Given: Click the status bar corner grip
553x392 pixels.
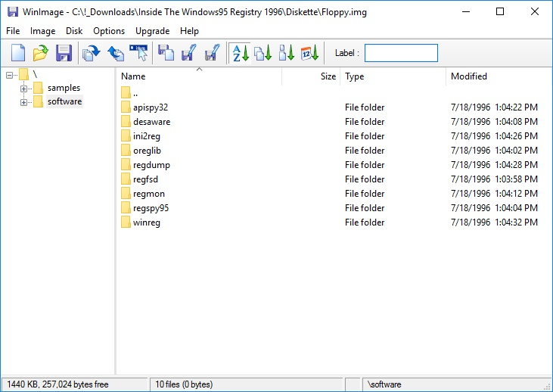Looking at the screenshot, I should tap(548, 387).
